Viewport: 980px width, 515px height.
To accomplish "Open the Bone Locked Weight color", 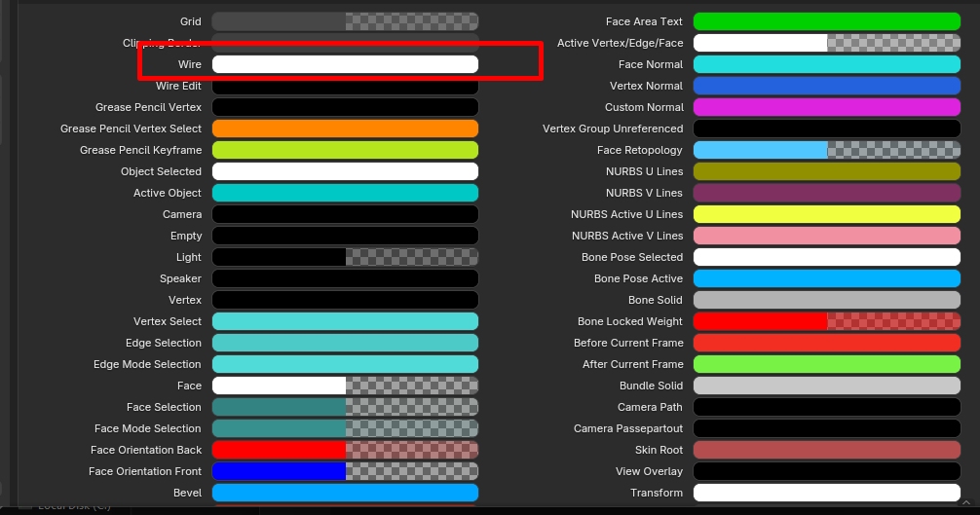I will click(827, 321).
